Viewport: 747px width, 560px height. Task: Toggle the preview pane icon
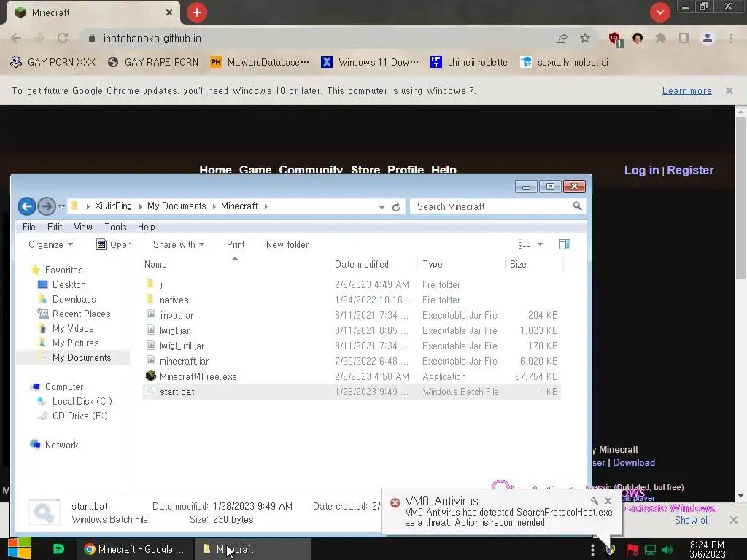[565, 244]
